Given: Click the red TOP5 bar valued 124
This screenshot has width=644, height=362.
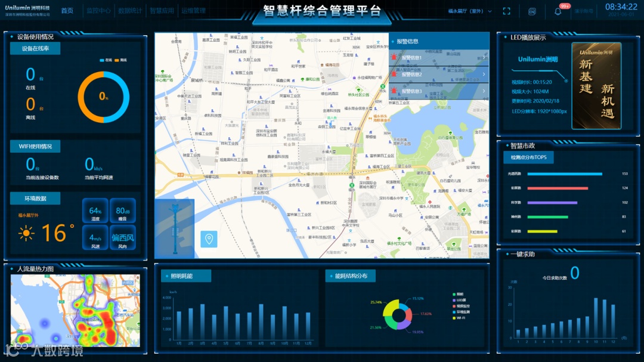Looking at the screenshot, I should (558, 188).
